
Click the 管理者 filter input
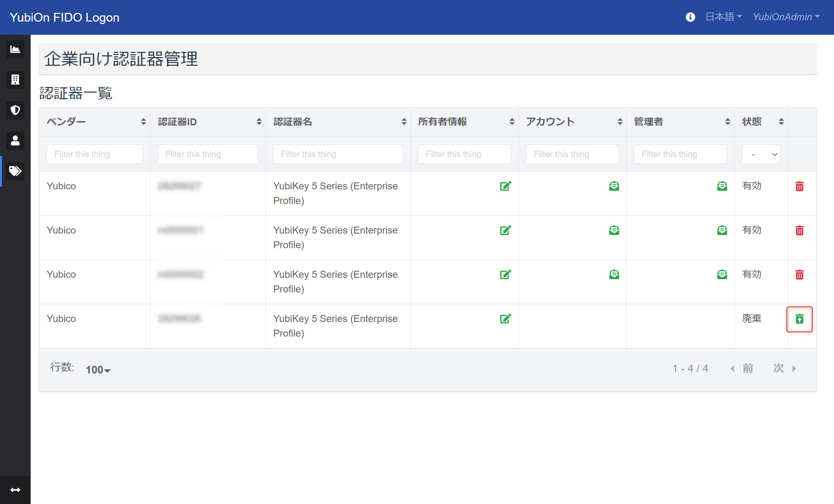tap(680, 154)
